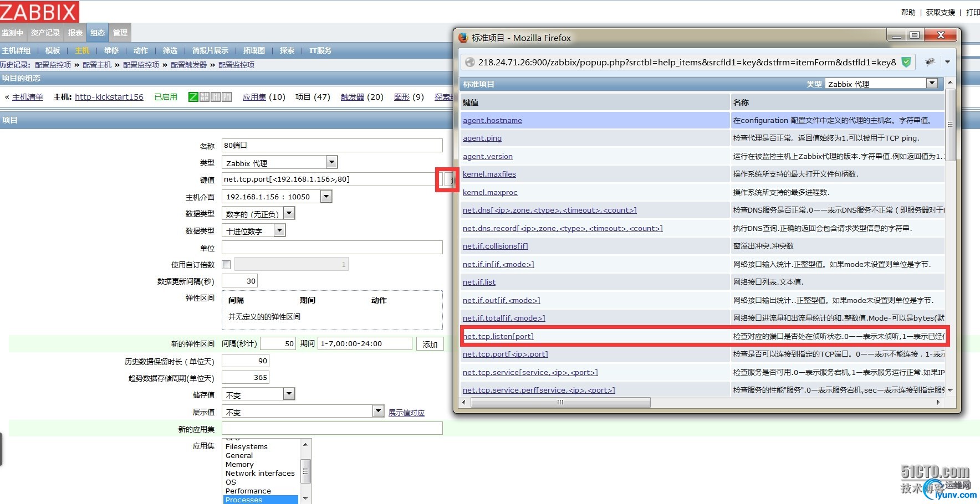Click the extension icon beside address bar
Viewport: 980px width, 504px height.
click(930, 62)
